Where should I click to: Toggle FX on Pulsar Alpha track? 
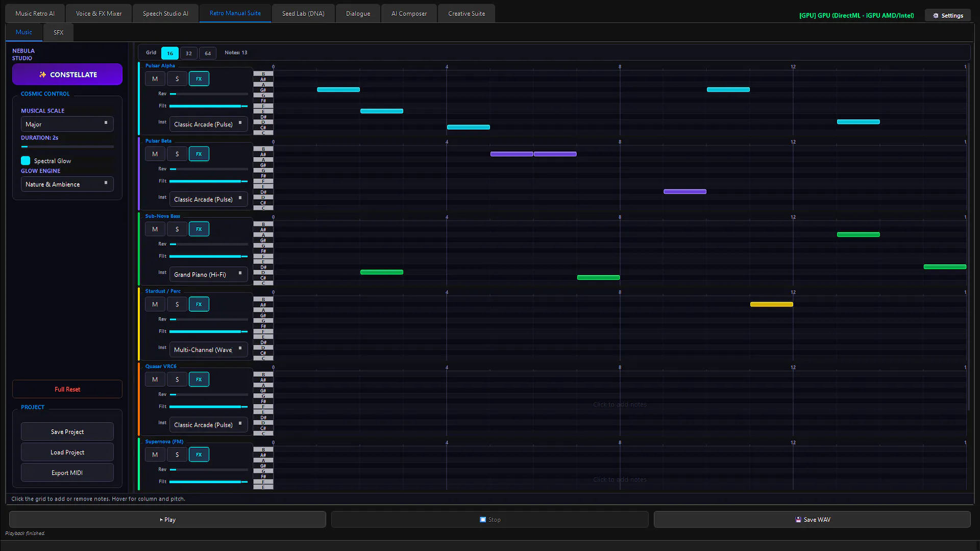pos(199,79)
